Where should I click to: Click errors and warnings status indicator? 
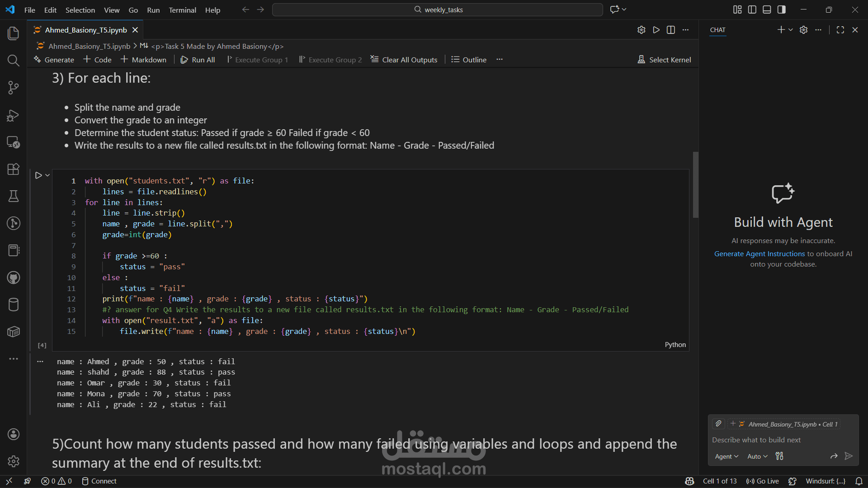click(57, 481)
